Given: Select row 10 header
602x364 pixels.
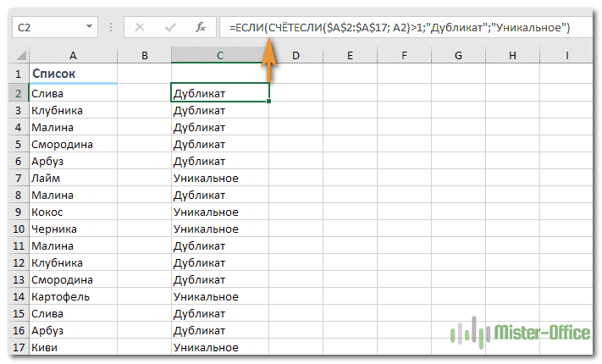Looking at the screenshot, I should tap(17, 229).
